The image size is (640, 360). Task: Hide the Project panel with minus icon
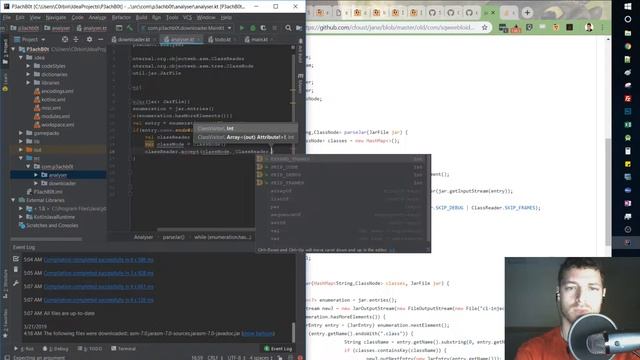click(x=100, y=40)
